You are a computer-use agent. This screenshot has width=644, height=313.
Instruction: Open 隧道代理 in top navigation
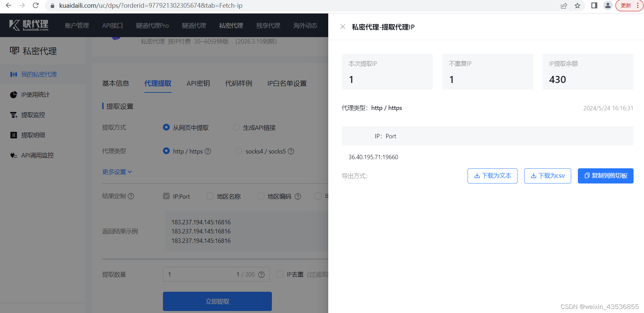pyautogui.click(x=194, y=26)
